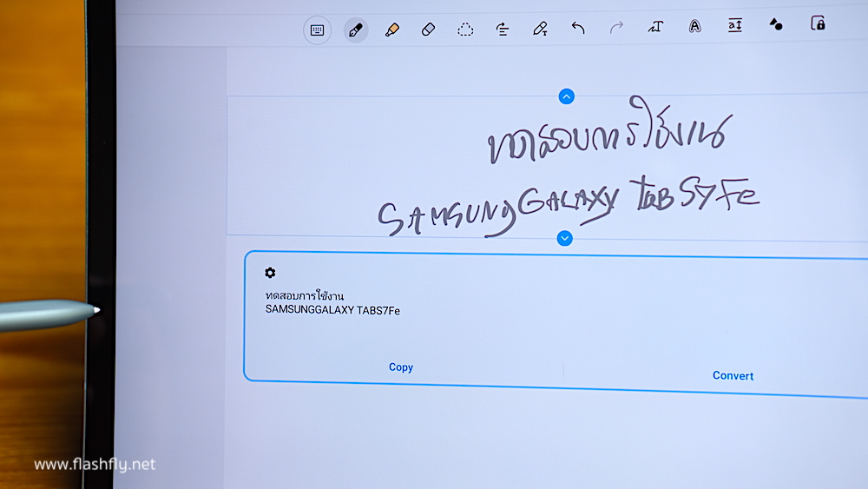This screenshot has width=868, height=489.
Task: Click the recognized text SAMSUNGGALAXY TABS7Fe
Action: [x=332, y=310]
